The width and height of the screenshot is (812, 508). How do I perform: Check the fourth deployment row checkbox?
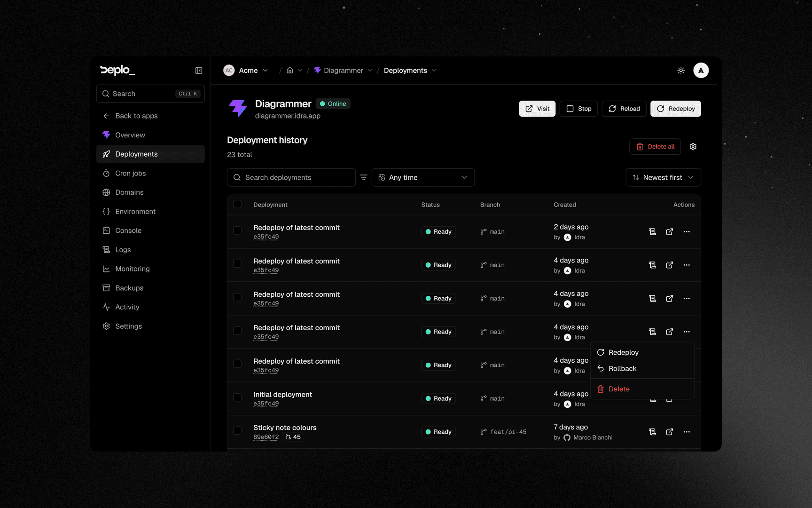click(x=237, y=331)
